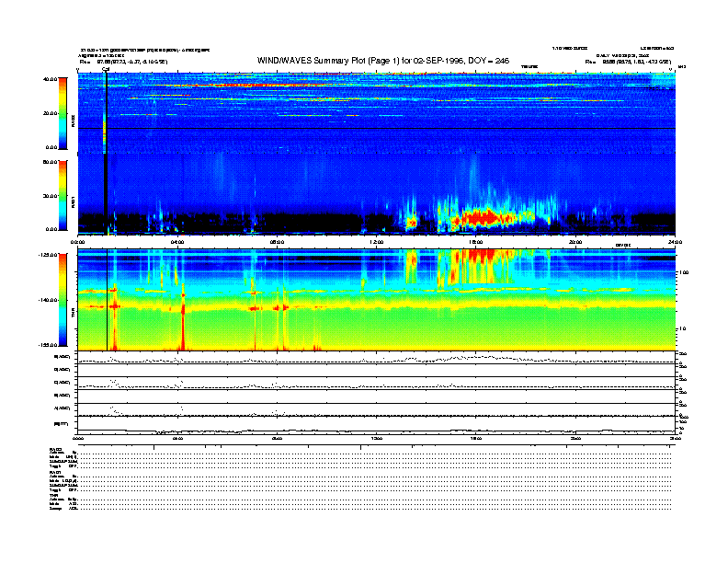
Task: Click the 0.00 value on the RAD1 scale
Action: (x=51, y=229)
